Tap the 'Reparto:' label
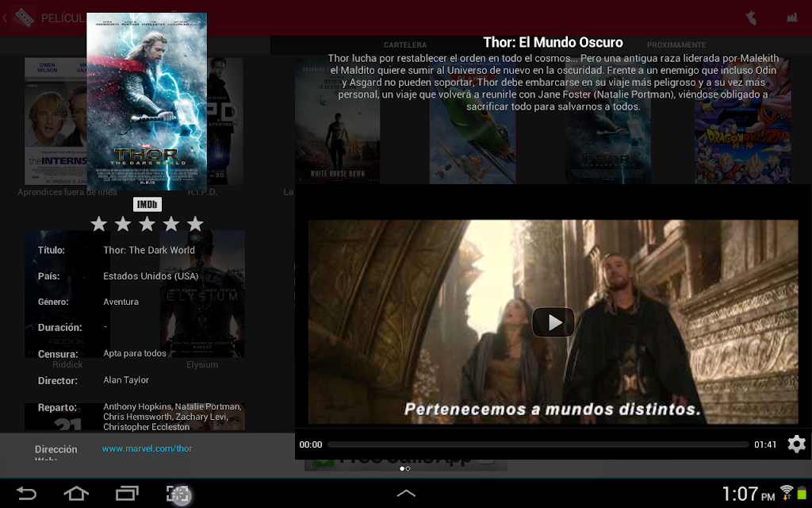This screenshot has width=812, height=508. tap(57, 407)
